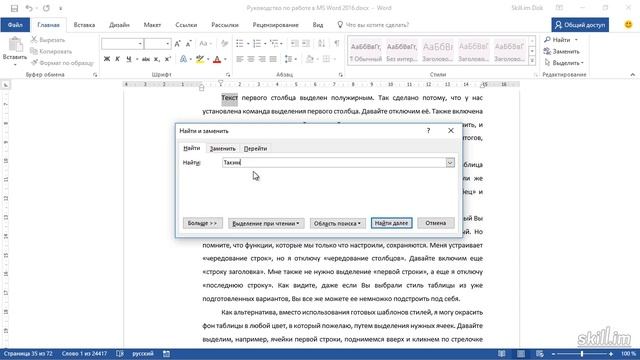Justify the paragraph text
Screen dimensions: 640x360
[x=273, y=59]
